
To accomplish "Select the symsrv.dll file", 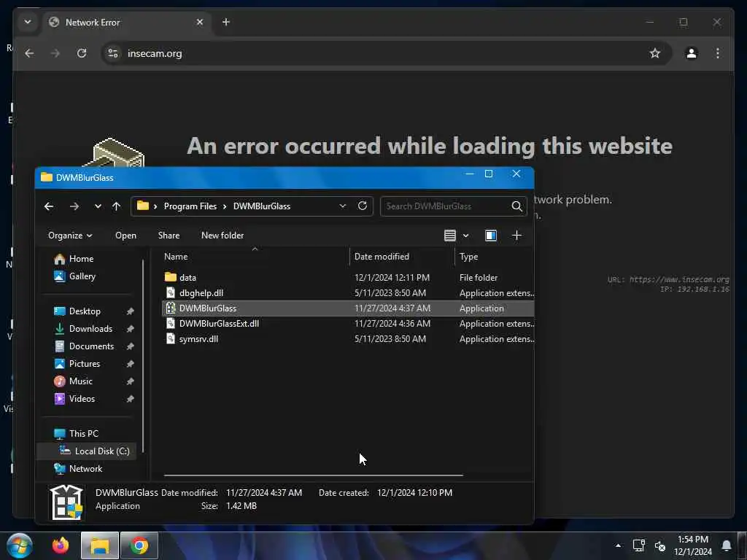I will pos(348,338).
